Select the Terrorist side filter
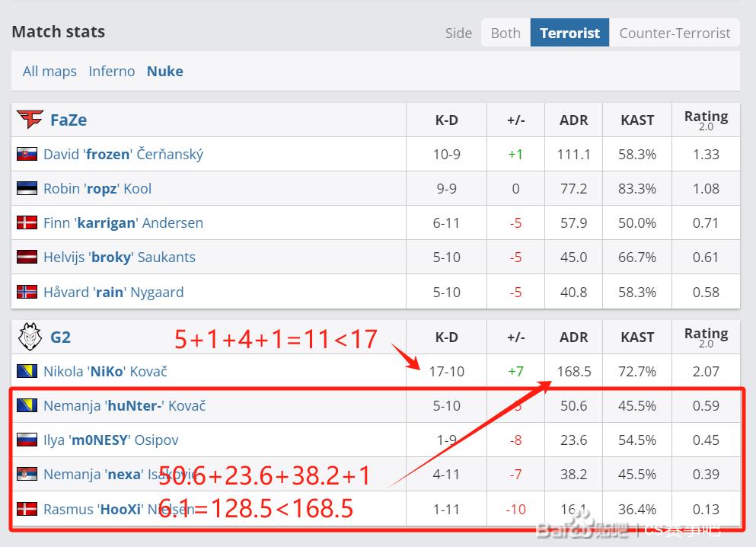756x547 pixels. (570, 33)
